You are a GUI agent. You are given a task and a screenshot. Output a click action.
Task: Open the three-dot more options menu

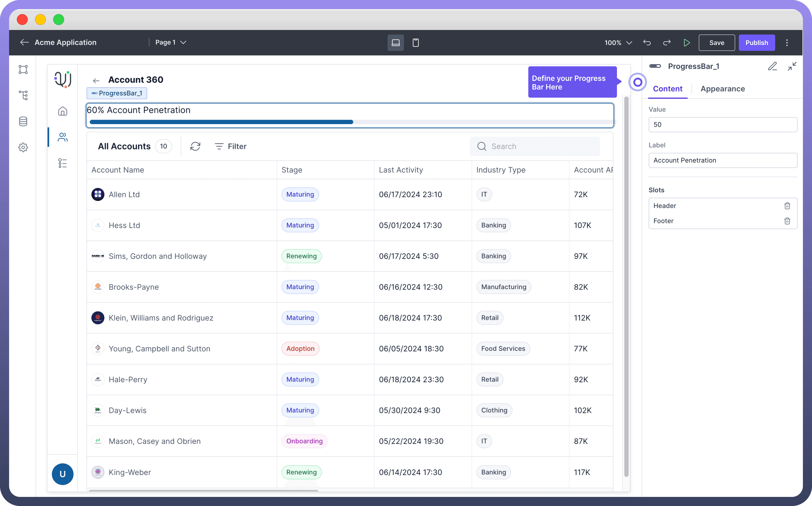tap(787, 42)
